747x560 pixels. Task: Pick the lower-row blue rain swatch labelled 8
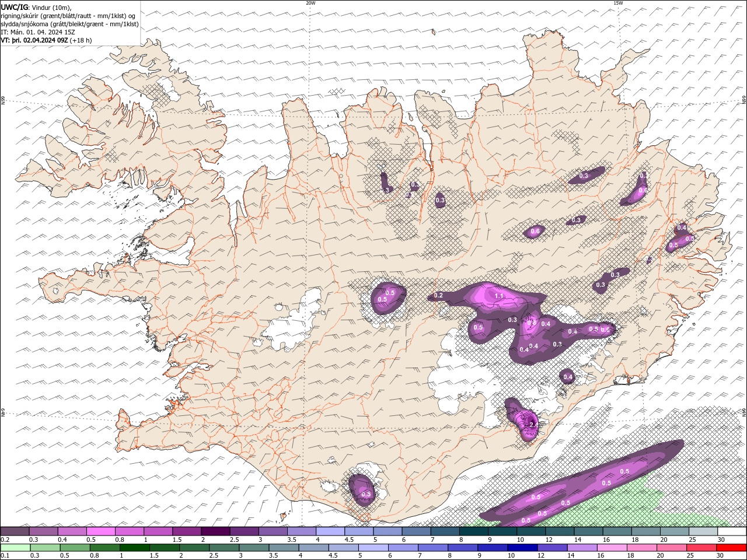click(x=463, y=548)
